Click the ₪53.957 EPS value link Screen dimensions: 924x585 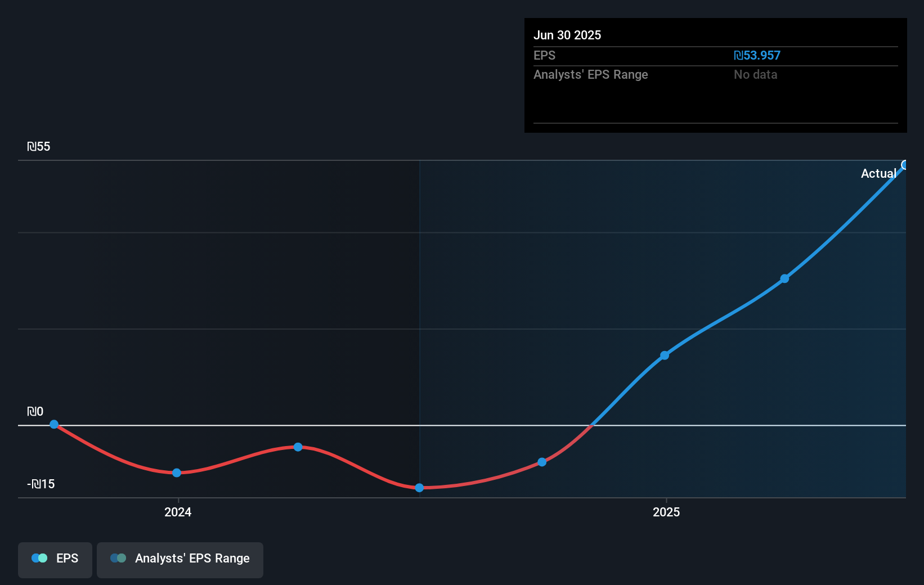(757, 55)
